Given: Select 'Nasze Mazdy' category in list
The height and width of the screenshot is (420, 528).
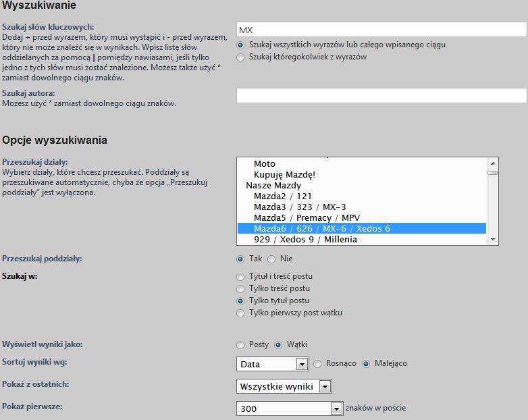Looking at the screenshot, I should (273, 186).
